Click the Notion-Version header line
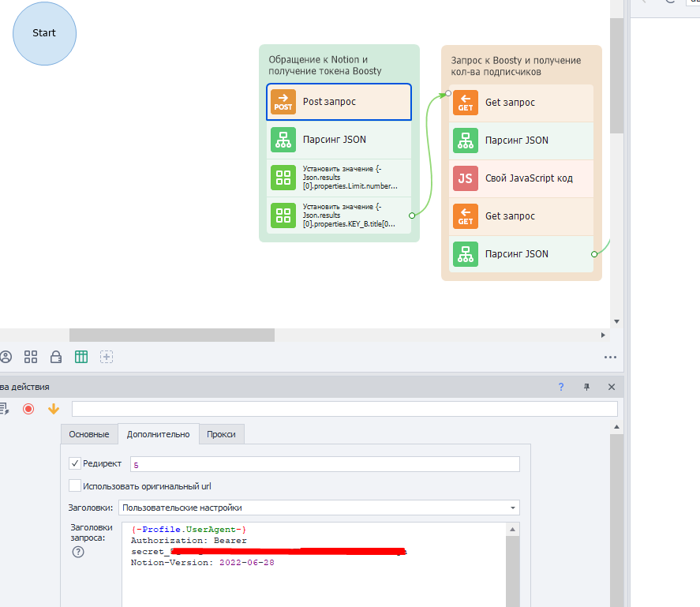Viewport: 700px width, 607px height. coord(202,563)
